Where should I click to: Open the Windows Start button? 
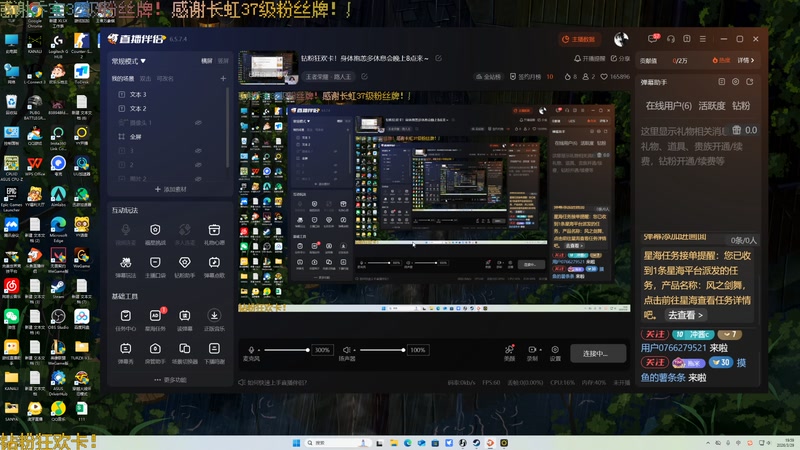pos(296,443)
